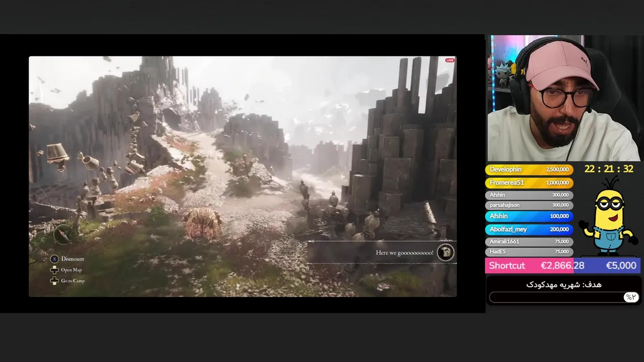The height and width of the screenshot is (362, 644).
Task: Select the Go to Camp prompt label
Action: [x=73, y=281]
